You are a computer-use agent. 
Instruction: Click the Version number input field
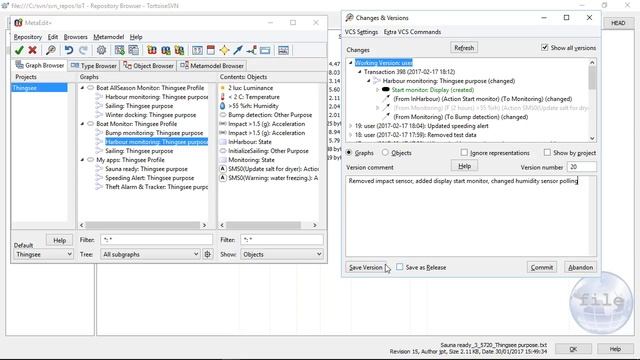(581, 167)
